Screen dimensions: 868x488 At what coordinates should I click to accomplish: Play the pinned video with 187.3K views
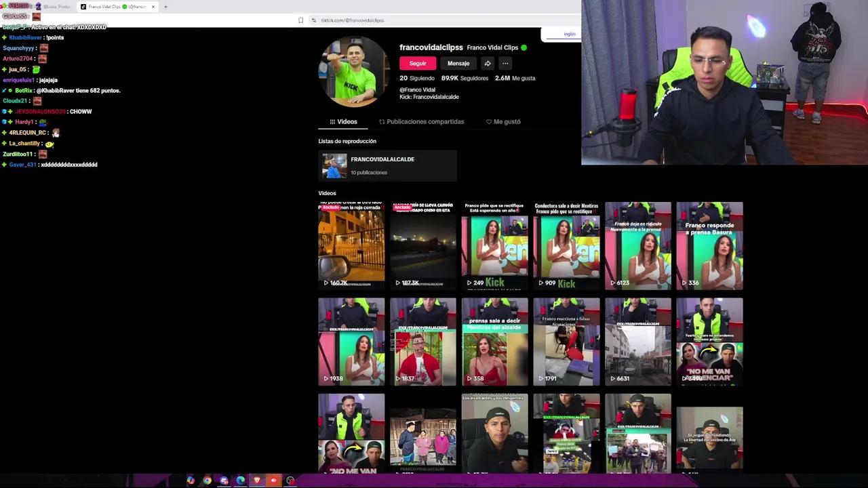coord(423,245)
